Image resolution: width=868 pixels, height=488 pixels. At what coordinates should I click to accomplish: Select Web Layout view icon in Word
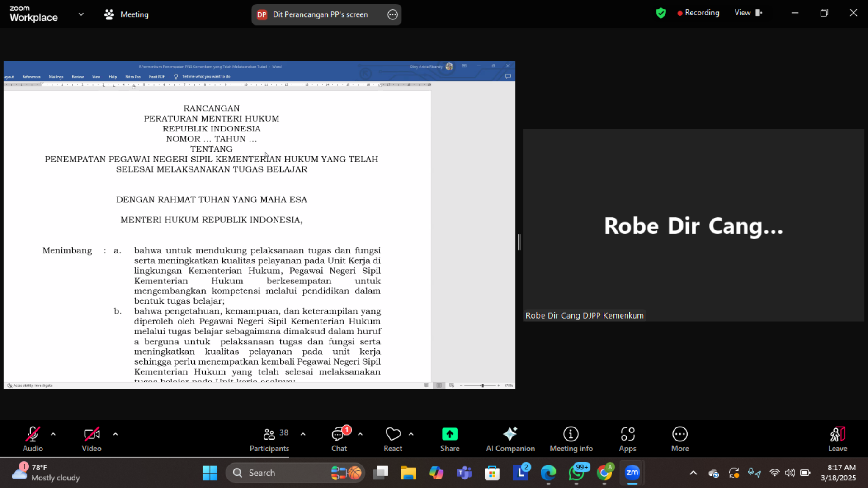click(451, 385)
